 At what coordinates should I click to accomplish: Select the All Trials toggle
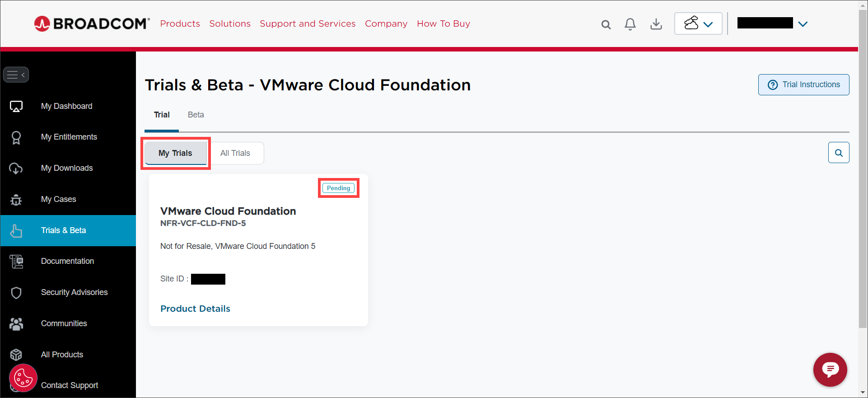pyautogui.click(x=235, y=153)
